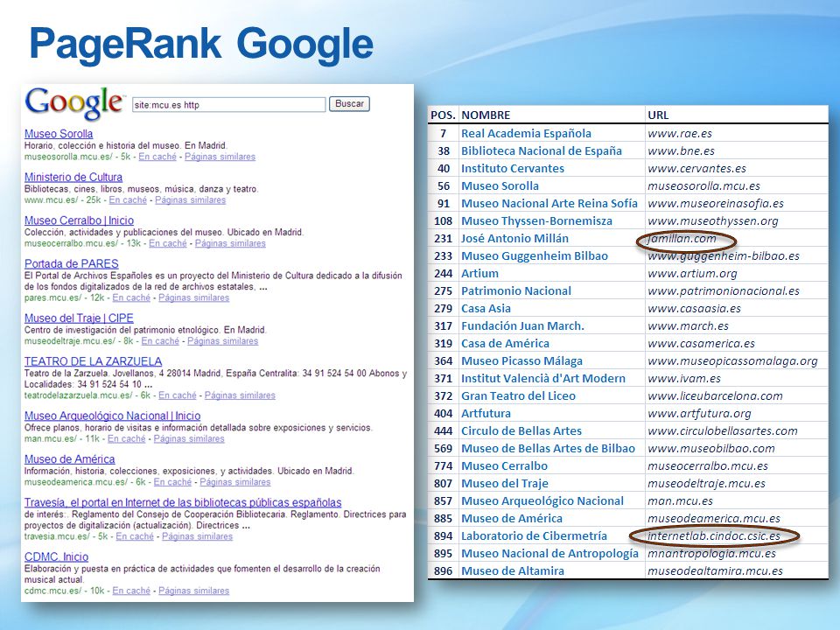Viewport: 840px width, 630px height.
Task: Select Instituto Cervantes table cell
Action: point(513,168)
